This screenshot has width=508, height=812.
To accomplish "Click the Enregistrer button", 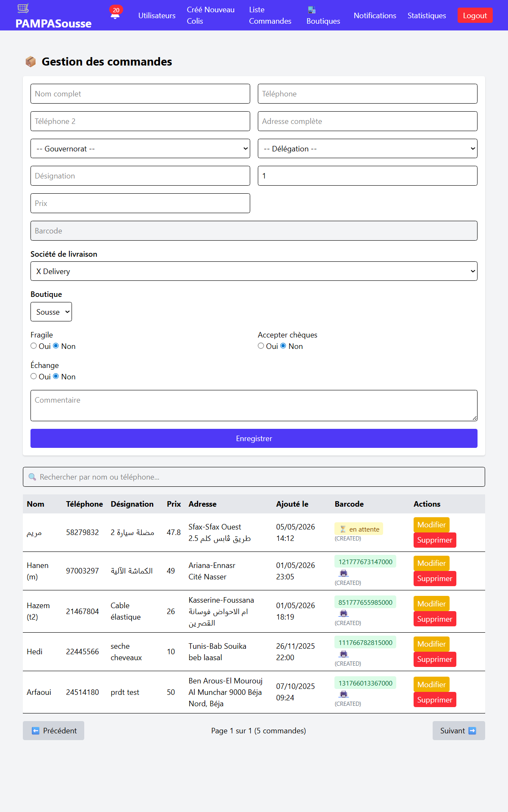I will click(x=254, y=438).
